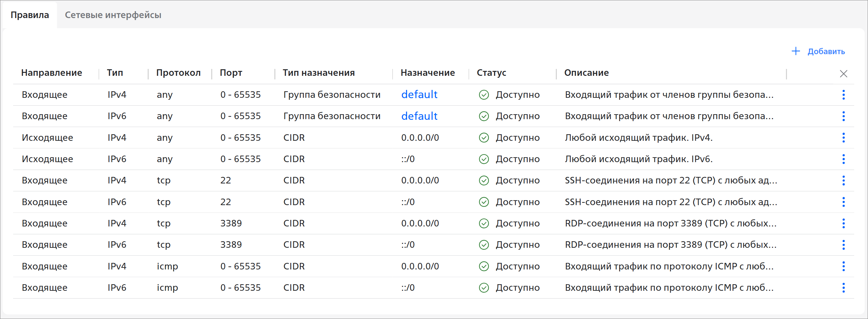This screenshot has width=868, height=319.
Task: Open actions for the outgoing IPv6 CIDR rule
Action: coord(843,159)
